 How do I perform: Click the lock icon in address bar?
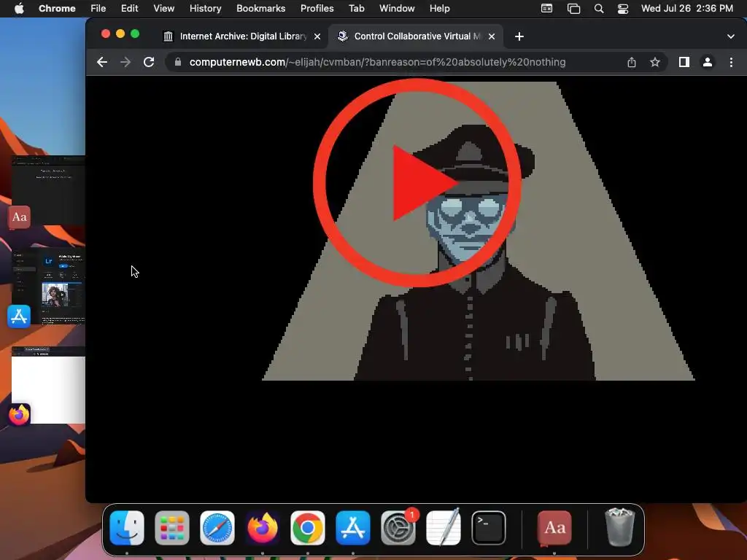point(178,62)
